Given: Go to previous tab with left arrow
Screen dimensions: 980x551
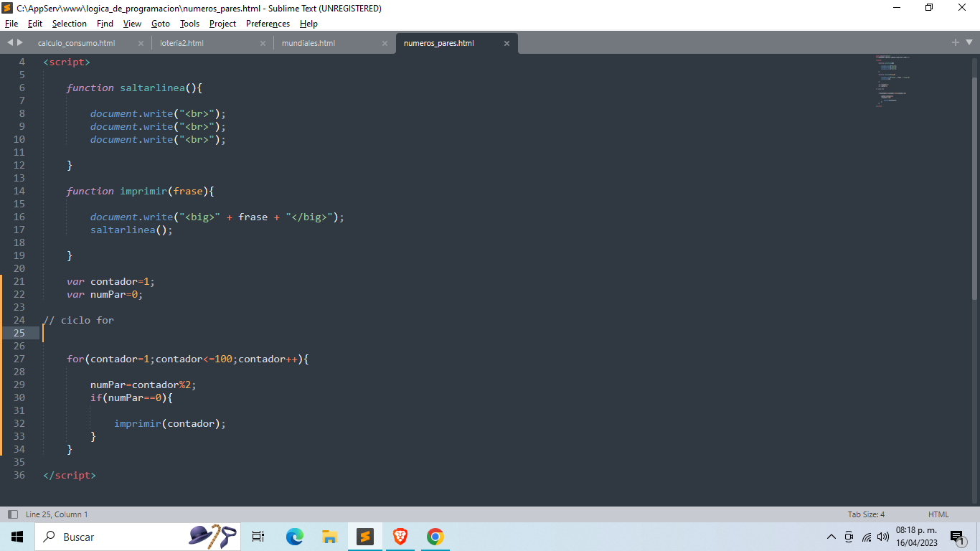Looking at the screenshot, I should (10, 43).
